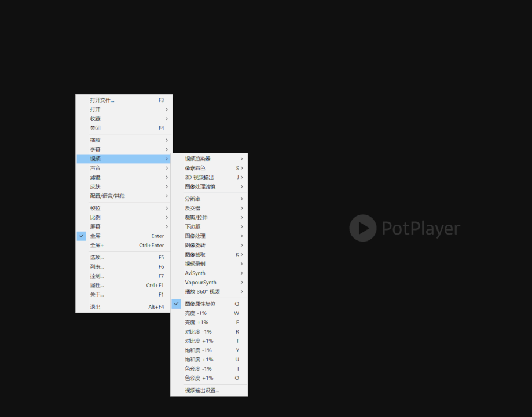The image size is (532, 417).
Task: Open 关于... about entry
Action: pyautogui.click(x=124, y=294)
